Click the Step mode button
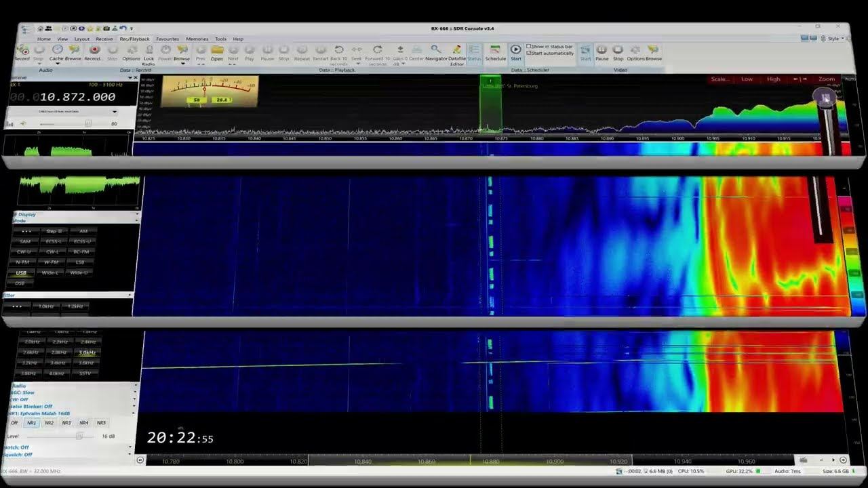Viewport: 868px width, 488px height. (54, 231)
